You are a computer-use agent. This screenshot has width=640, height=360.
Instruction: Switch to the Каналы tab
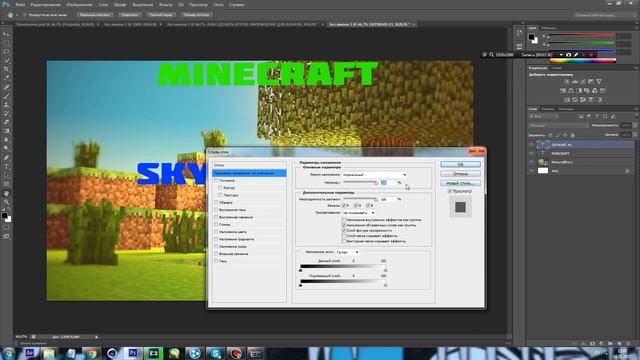coord(547,109)
